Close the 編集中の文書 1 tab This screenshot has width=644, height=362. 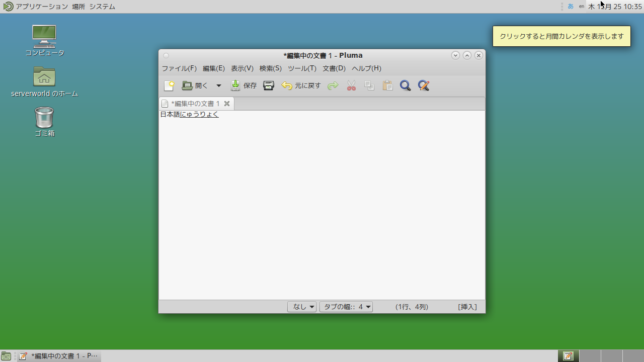(x=227, y=104)
